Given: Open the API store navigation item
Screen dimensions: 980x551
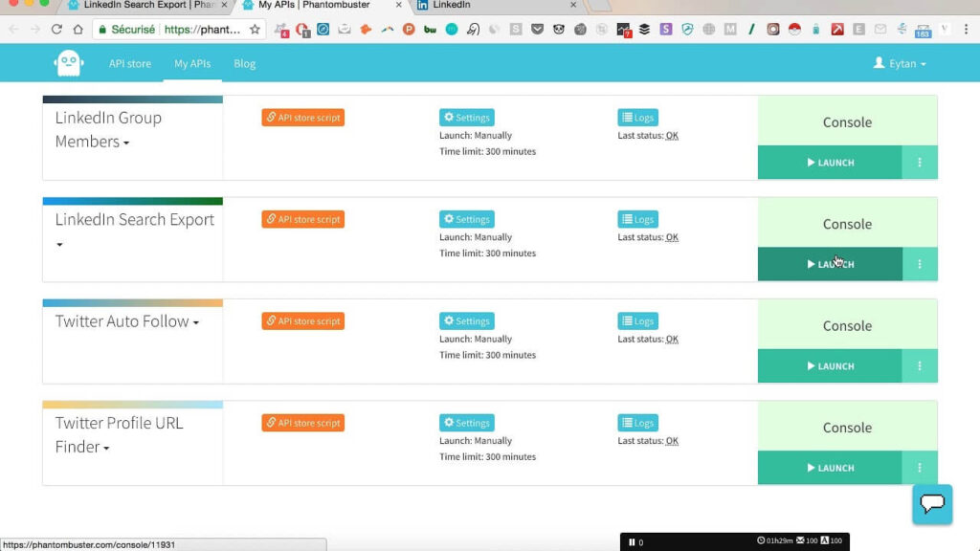Looking at the screenshot, I should pos(130,64).
